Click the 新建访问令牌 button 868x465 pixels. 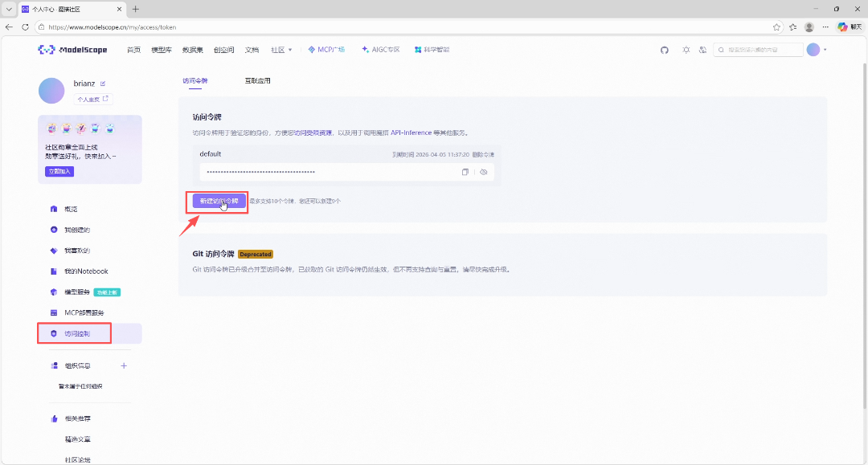point(219,202)
